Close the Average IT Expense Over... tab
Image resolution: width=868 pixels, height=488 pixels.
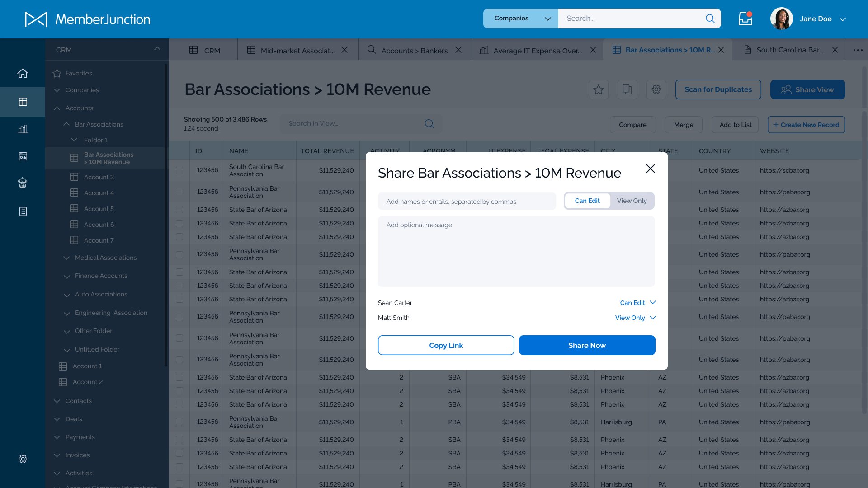pyautogui.click(x=593, y=50)
